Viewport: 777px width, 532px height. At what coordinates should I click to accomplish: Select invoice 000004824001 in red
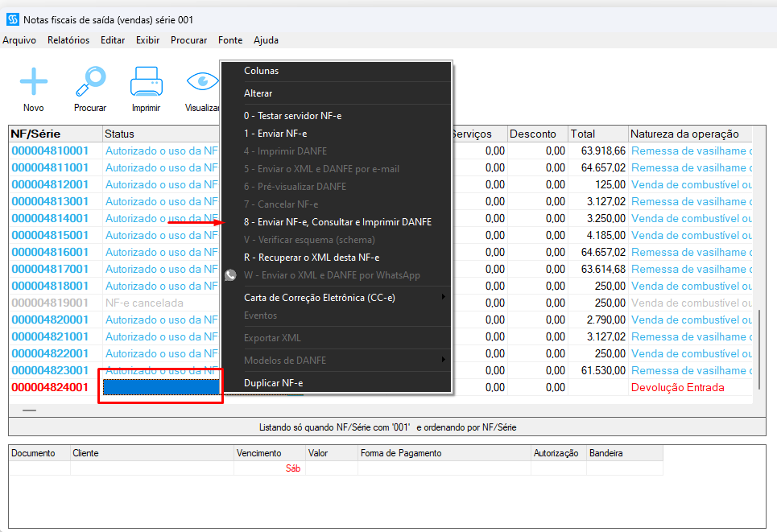50,387
